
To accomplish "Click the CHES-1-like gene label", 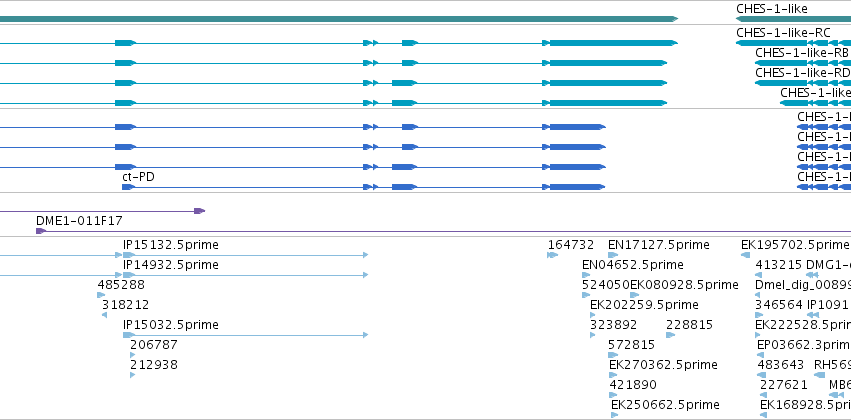I will [771, 9].
